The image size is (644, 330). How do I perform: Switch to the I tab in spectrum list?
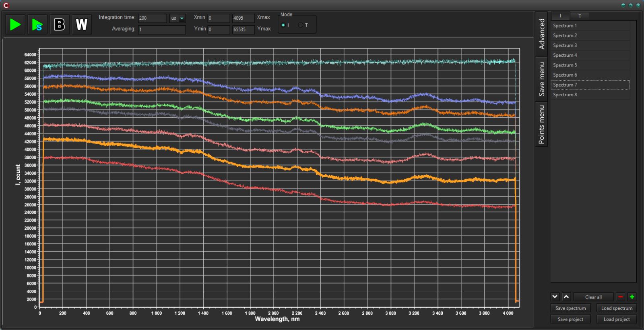560,16
